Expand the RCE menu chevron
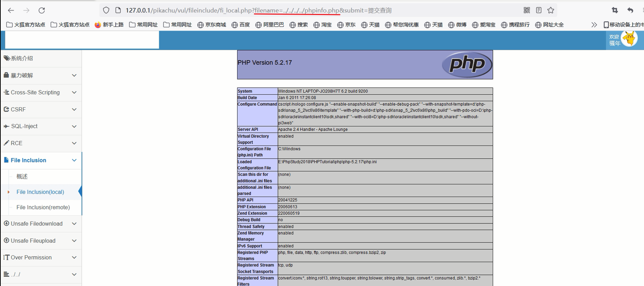The width and height of the screenshot is (644, 286). (x=74, y=143)
